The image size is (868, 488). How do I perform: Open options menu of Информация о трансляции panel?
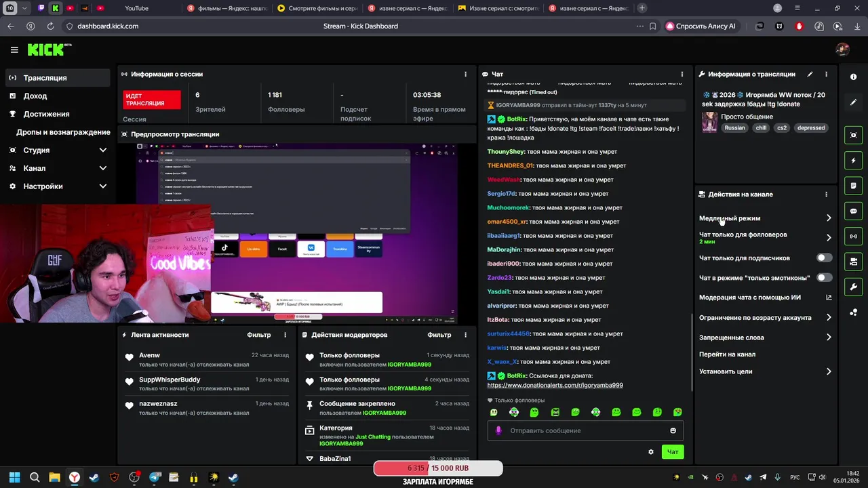826,74
